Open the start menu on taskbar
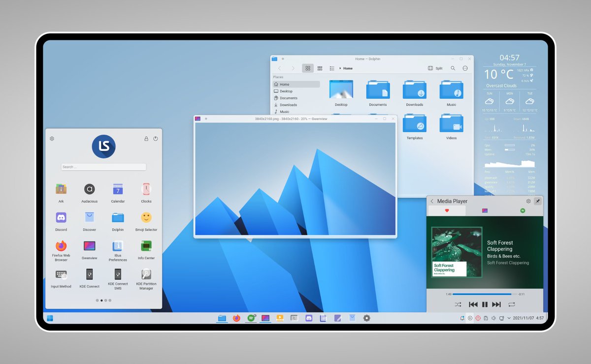 pyautogui.click(x=50, y=318)
